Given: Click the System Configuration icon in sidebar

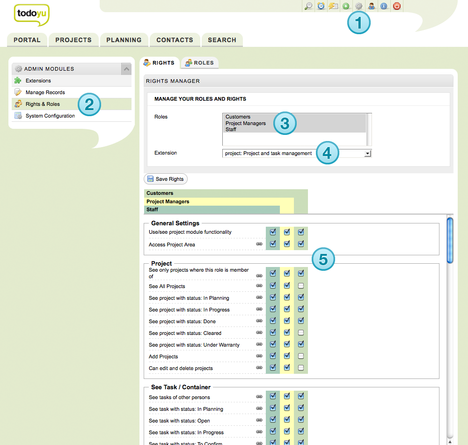Looking at the screenshot, I should pyautogui.click(x=18, y=116).
